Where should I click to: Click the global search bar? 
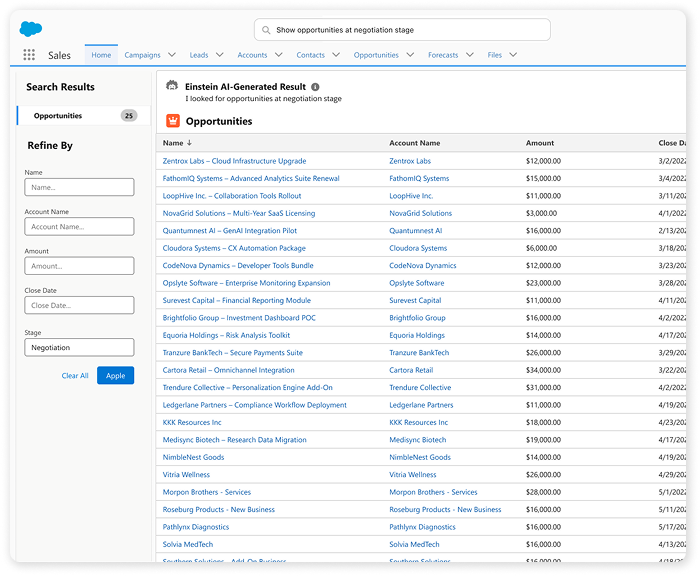402,30
